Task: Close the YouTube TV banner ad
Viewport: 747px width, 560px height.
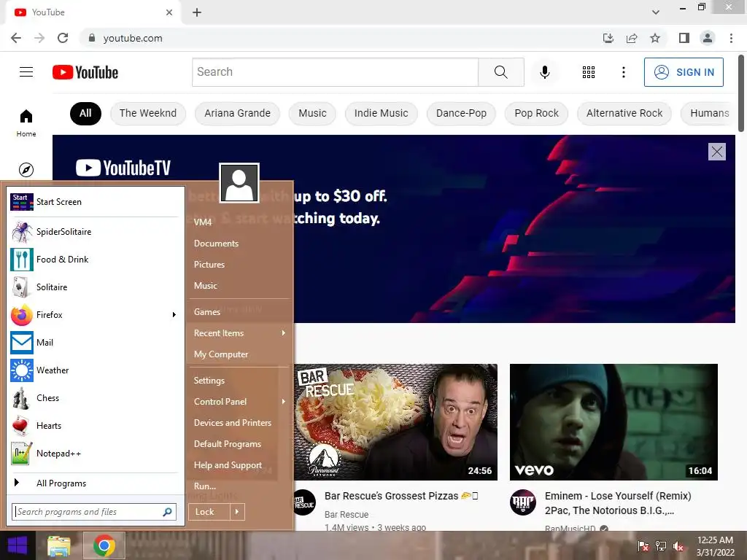Action: click(716, 152)
